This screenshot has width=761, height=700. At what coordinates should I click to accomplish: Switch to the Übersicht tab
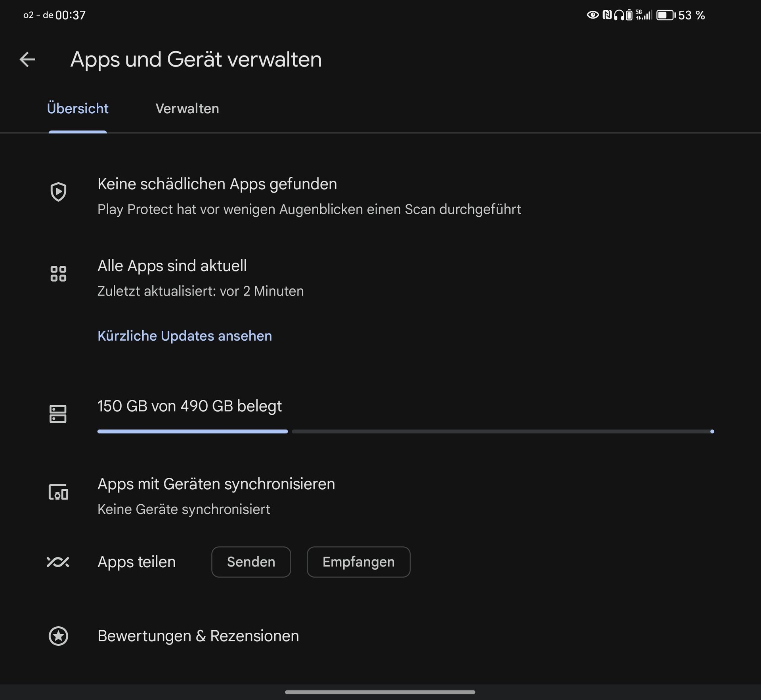[78, 109]
